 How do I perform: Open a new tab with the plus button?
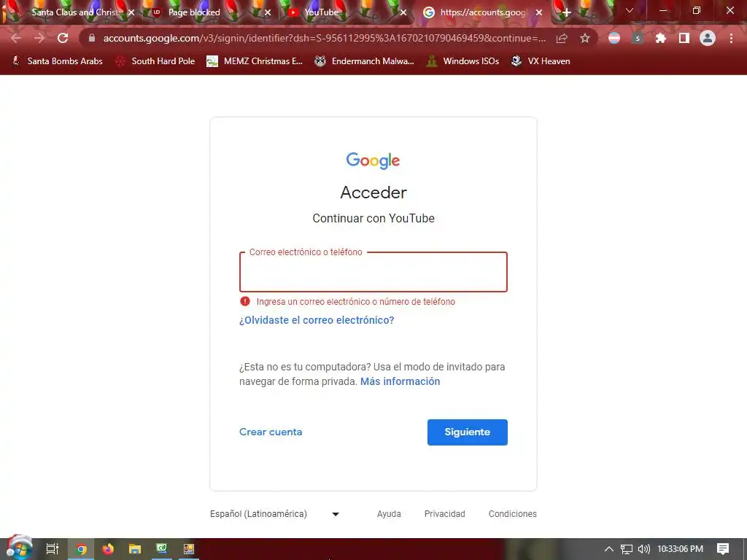tap(566, 13)
